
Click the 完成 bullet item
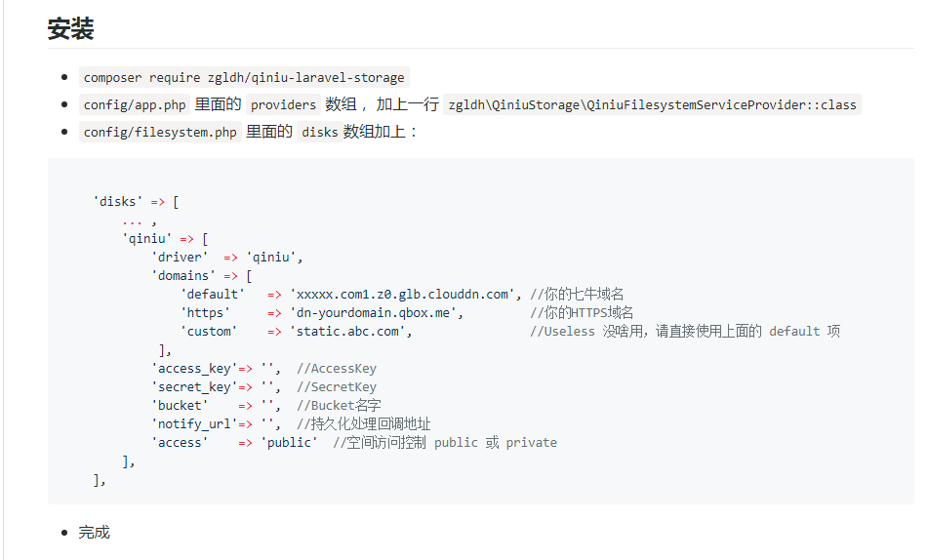point(95,532)
